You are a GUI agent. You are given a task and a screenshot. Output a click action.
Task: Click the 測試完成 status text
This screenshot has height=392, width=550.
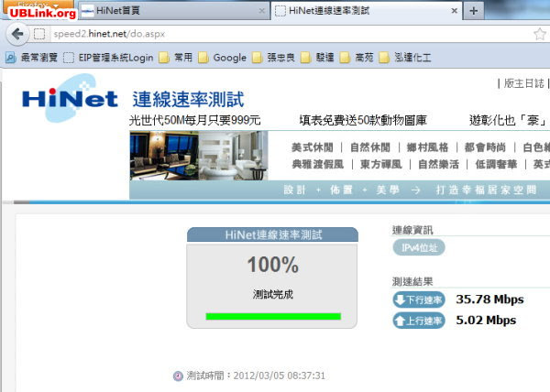point(273,294)
